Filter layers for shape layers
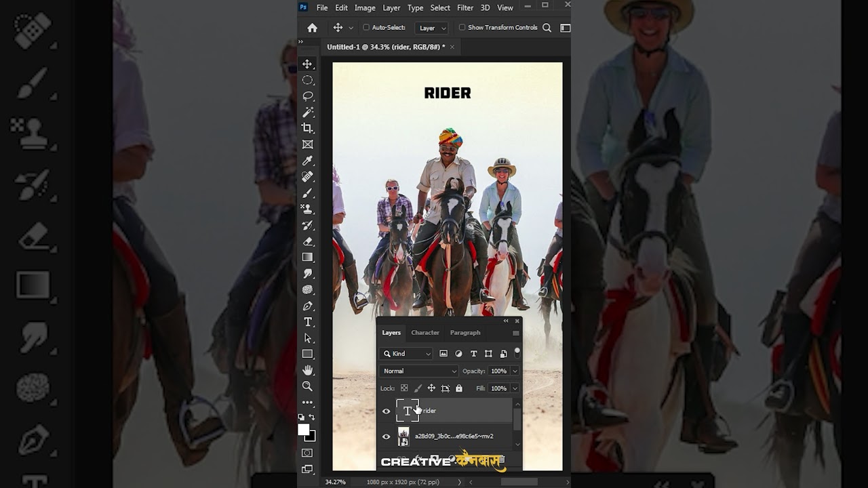 coord(488,354)
